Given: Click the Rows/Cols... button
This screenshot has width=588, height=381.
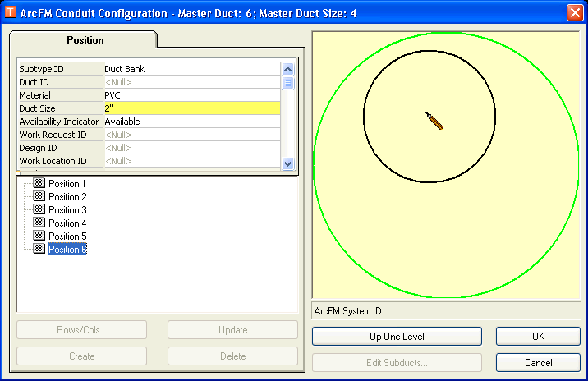Looking at the screenshot, I should [82, 330].
